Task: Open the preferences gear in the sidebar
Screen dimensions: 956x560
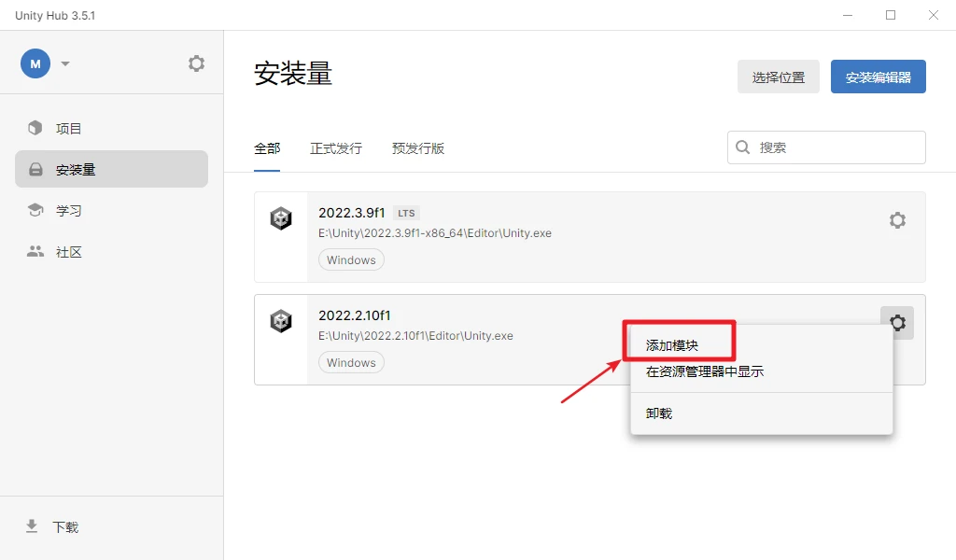Action: tap(196, 63)
